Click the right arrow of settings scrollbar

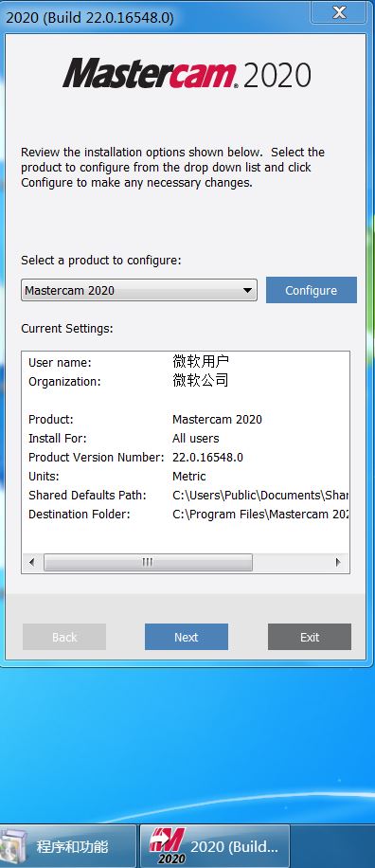coord(338,563)
